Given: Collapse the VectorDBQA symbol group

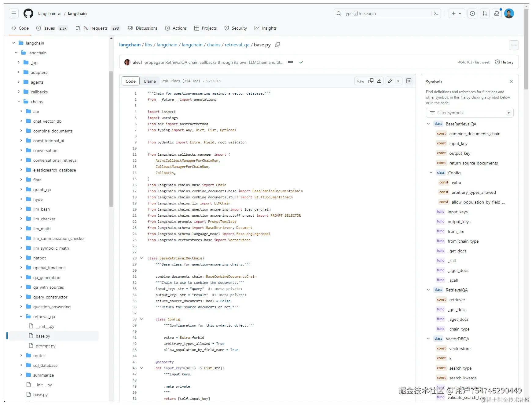Looking at the screenshot, I should click(428, 339).
